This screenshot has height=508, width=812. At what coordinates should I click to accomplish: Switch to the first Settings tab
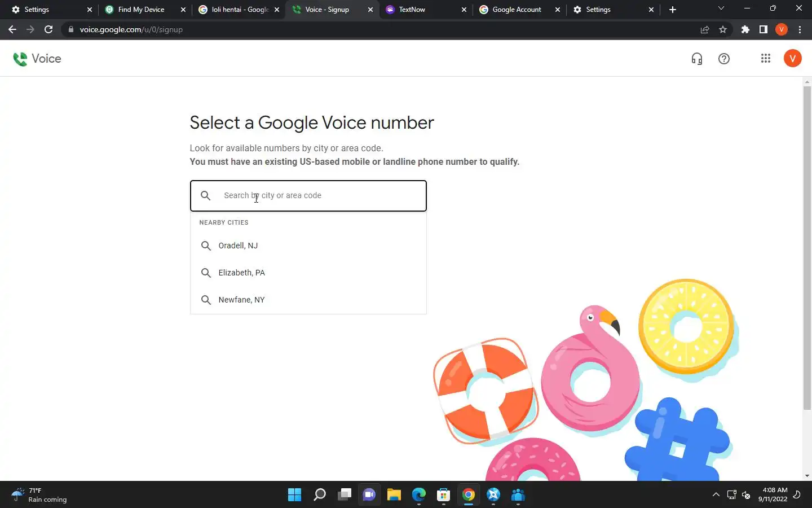[x=52, y=10]
